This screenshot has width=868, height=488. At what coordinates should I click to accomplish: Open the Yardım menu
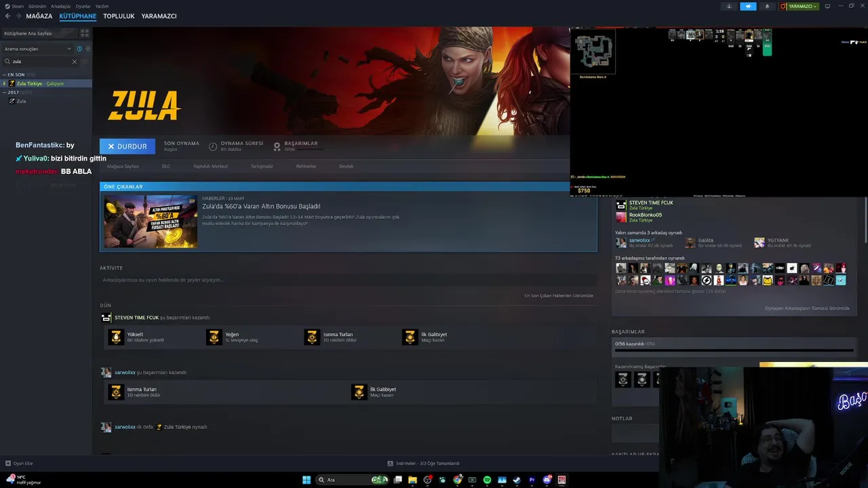coord(102,6)
